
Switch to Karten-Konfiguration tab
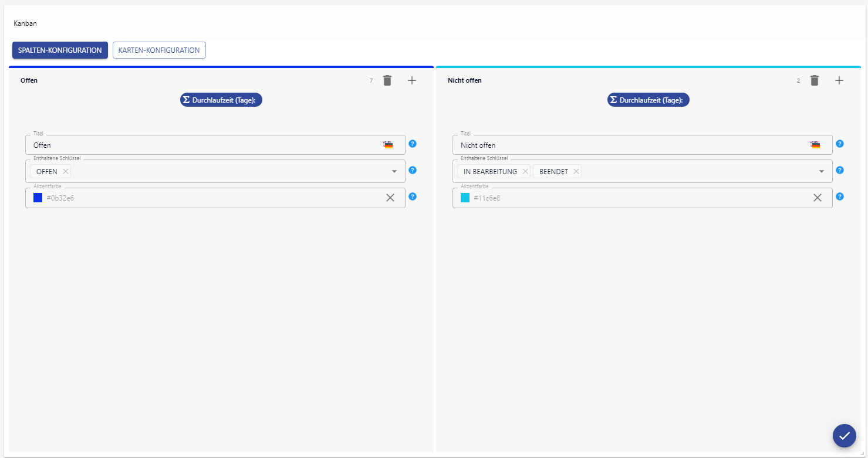pos(159,50)
